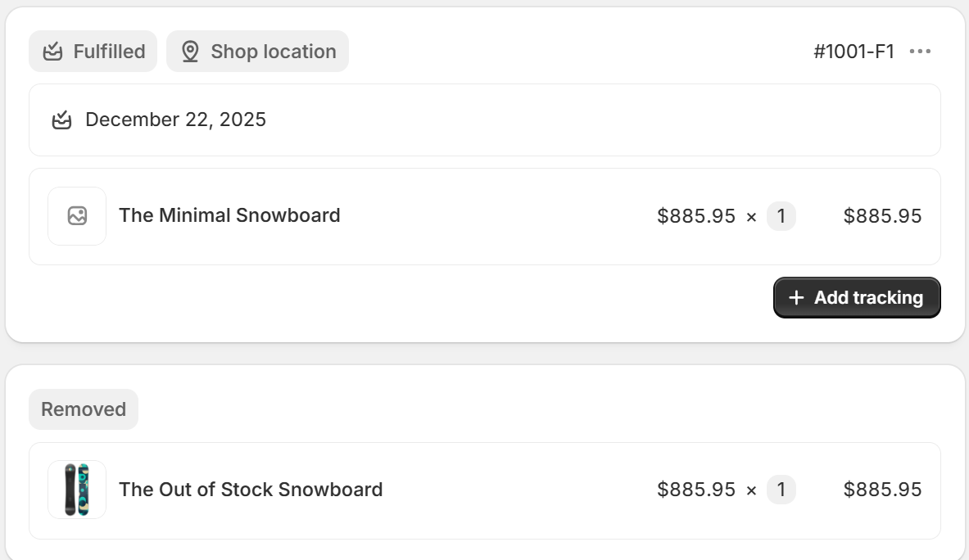Click the Shop location badge label
The width and height of the screenshot is (969, 560).
click(x=274, y=52)
